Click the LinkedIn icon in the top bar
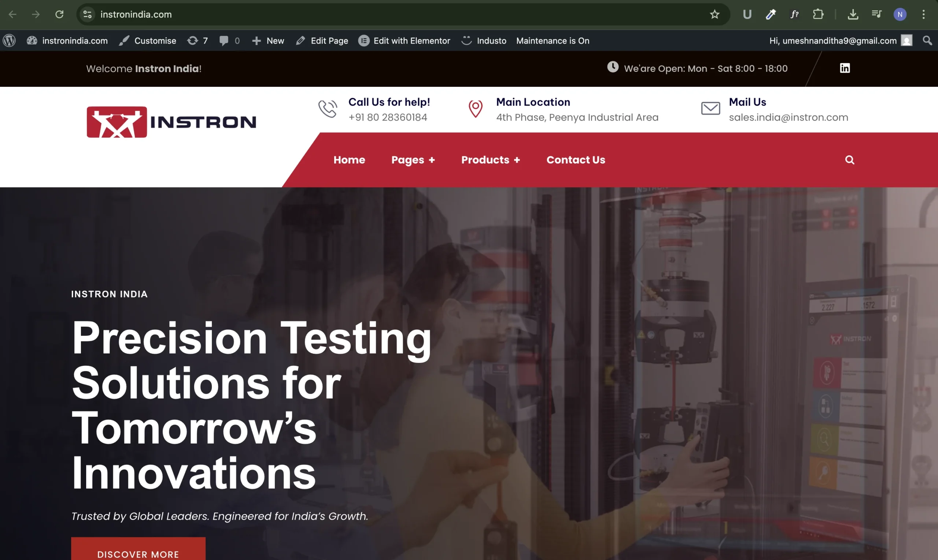Image resolution: width=938 pixels, height=560 pixels. coord(845,68)
